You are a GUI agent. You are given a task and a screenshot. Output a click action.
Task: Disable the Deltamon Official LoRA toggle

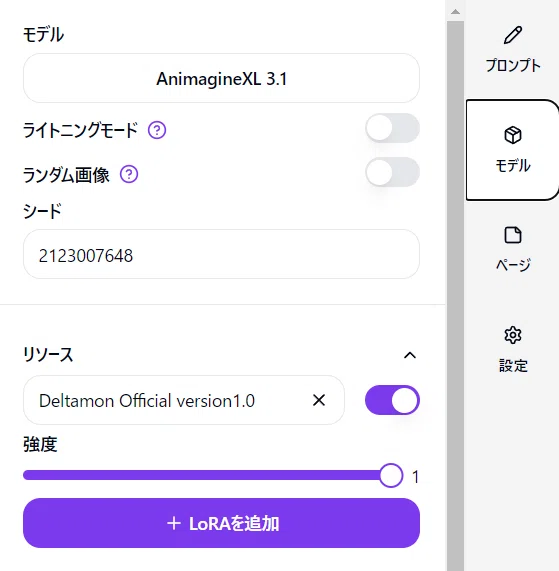[x=393, y=400]
